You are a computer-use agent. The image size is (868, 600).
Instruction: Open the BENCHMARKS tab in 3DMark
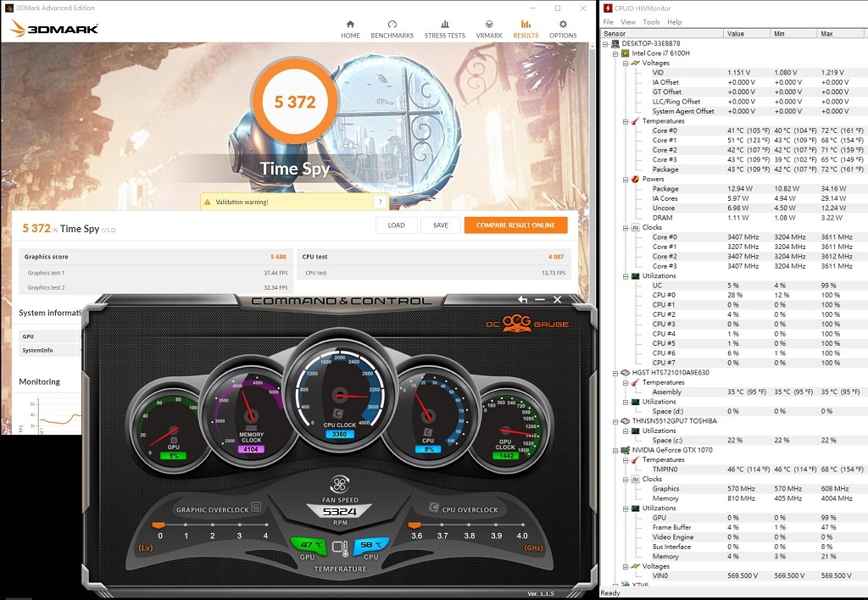coord(392,30)
